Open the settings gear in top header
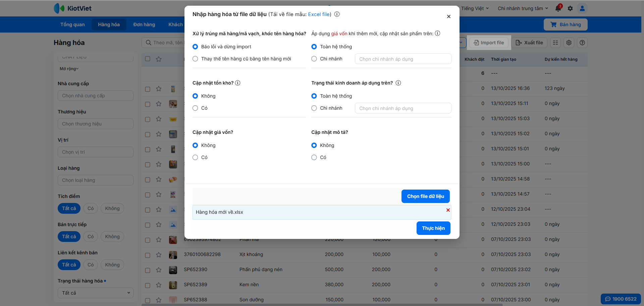 pos(570,8)
